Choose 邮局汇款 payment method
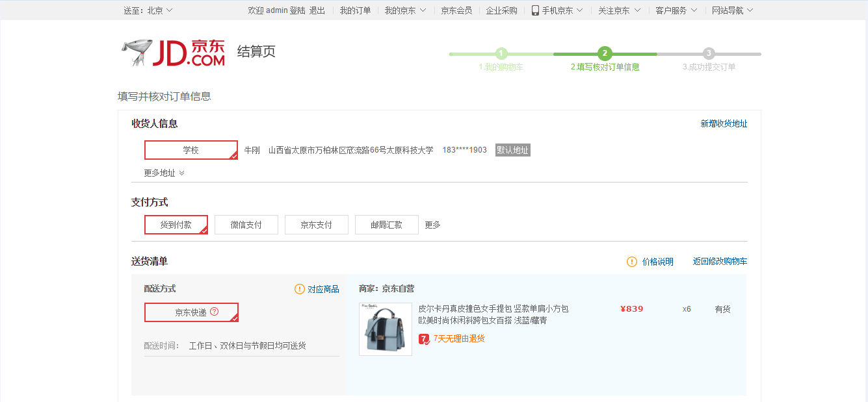868x402 pixels. (387, 225)
